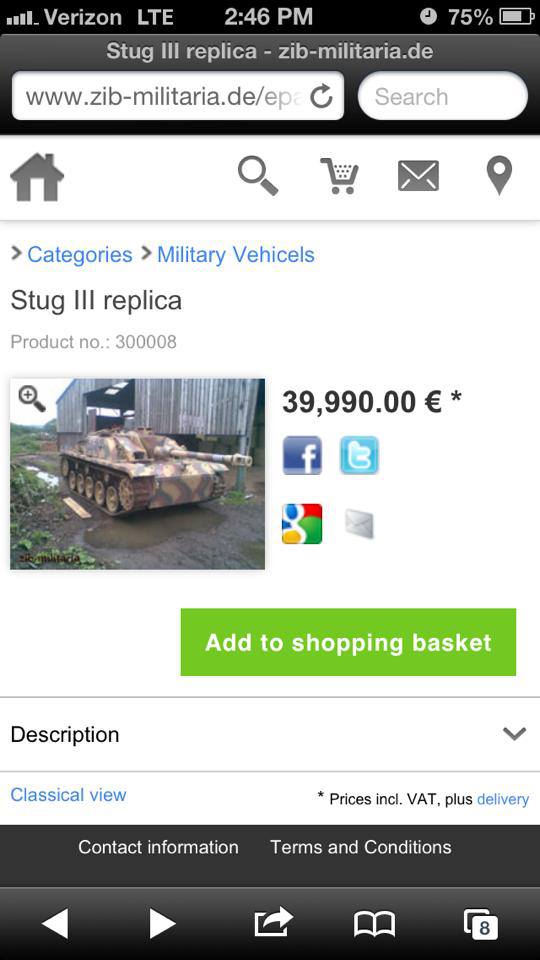The width and height of the screenshot is (540, 960).
Task: Email the product using the small envelope icon
Action: pyautogui.click(x=359, y=524)
